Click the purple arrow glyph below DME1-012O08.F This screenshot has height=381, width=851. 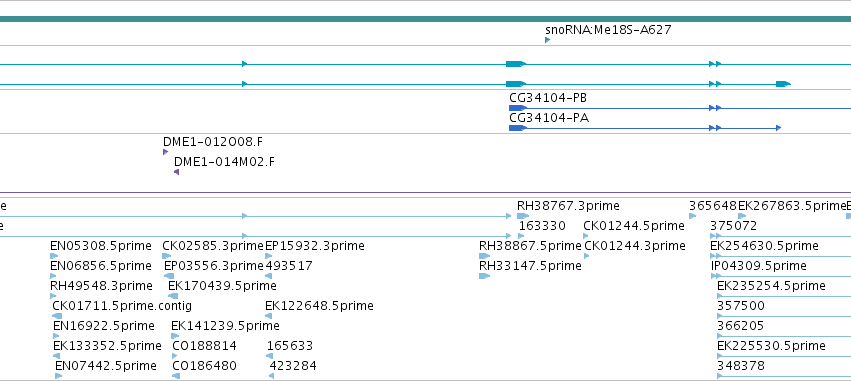(166, 152)
